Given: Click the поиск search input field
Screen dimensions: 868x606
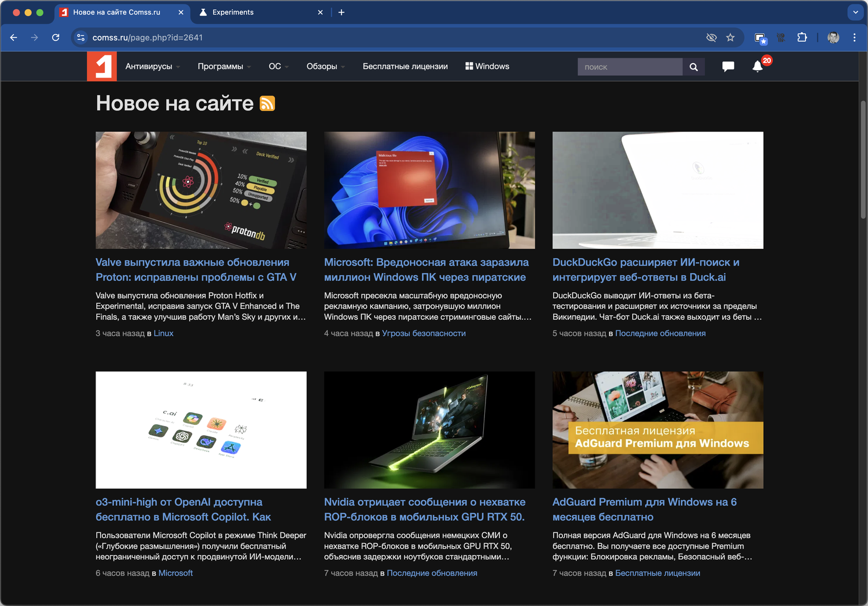Looking at the screenshot, I should (x=630, y=67).
